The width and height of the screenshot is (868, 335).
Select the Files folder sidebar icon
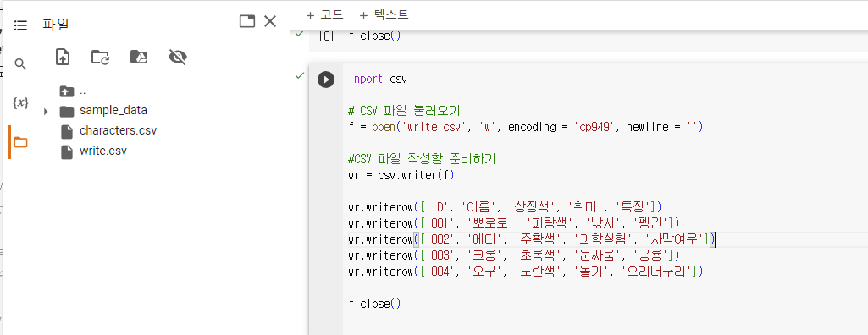pos(20,142)
